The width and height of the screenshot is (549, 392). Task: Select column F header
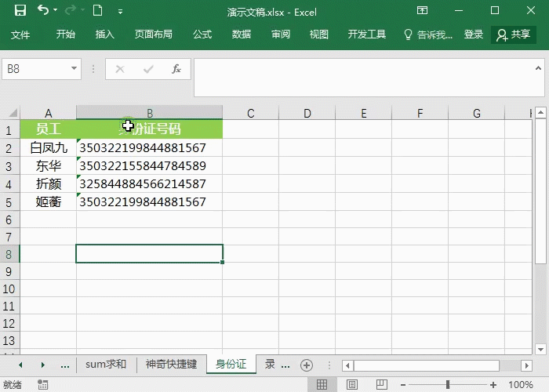pos(420,113)
